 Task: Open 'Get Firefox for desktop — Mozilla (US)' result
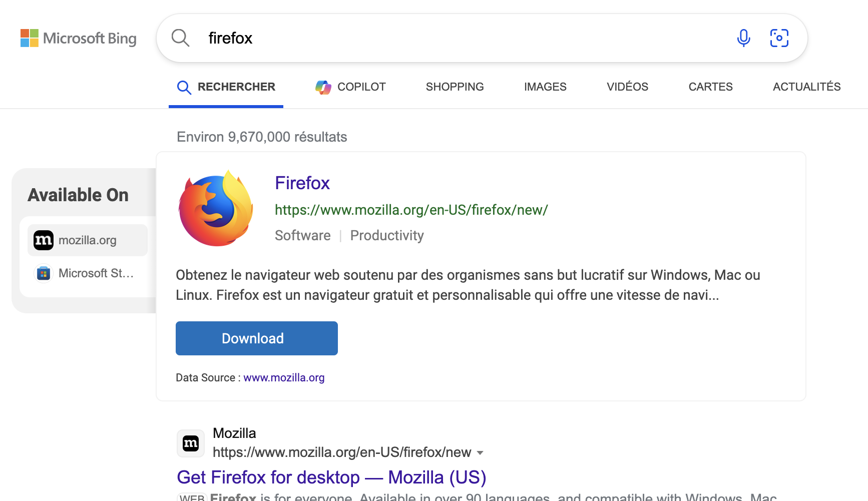coord(331,477)
